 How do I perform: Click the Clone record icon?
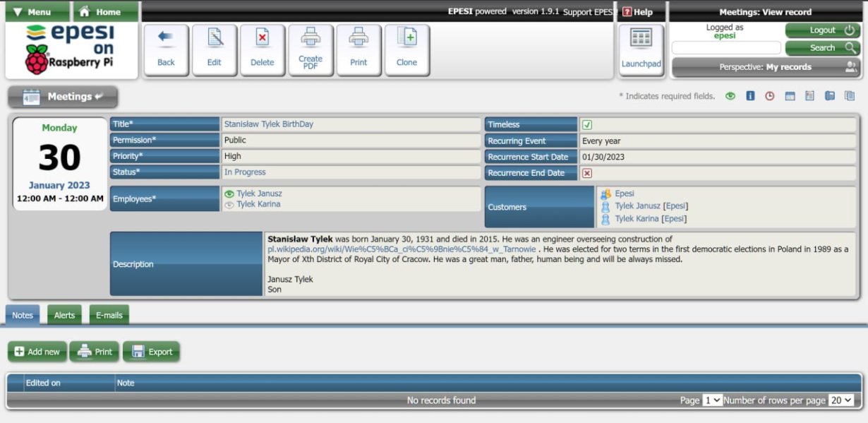tap(406, 49)
